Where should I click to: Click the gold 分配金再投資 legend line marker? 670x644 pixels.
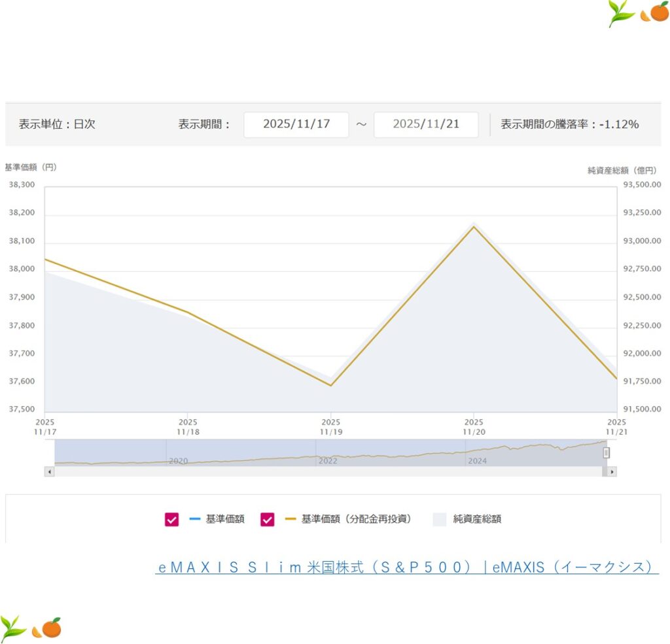(290, 520)
